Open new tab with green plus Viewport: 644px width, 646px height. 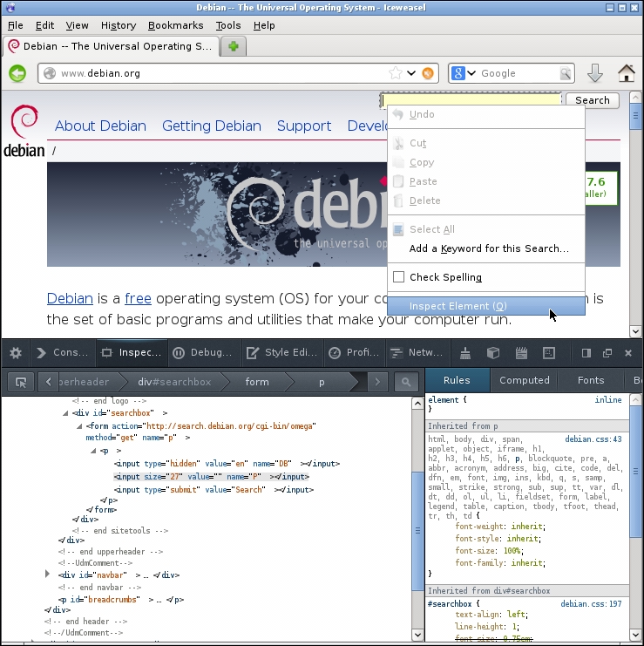coord(234,46)
